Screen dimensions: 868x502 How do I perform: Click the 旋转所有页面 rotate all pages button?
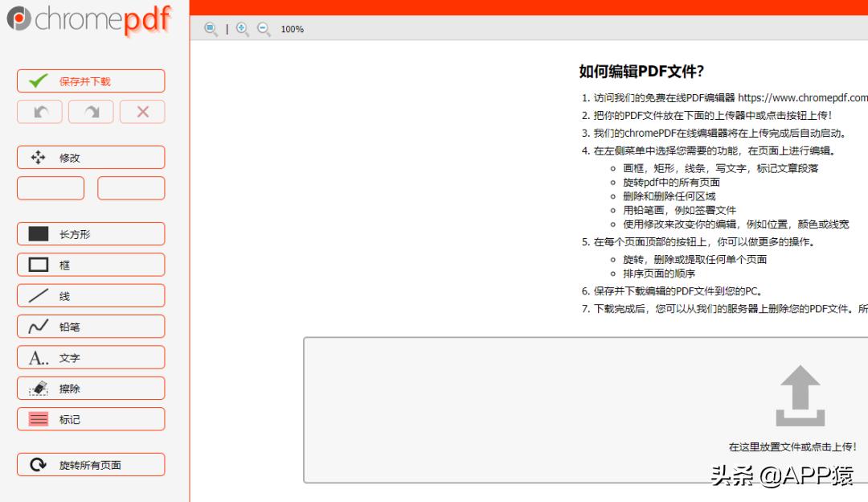[x=90, y=464]
